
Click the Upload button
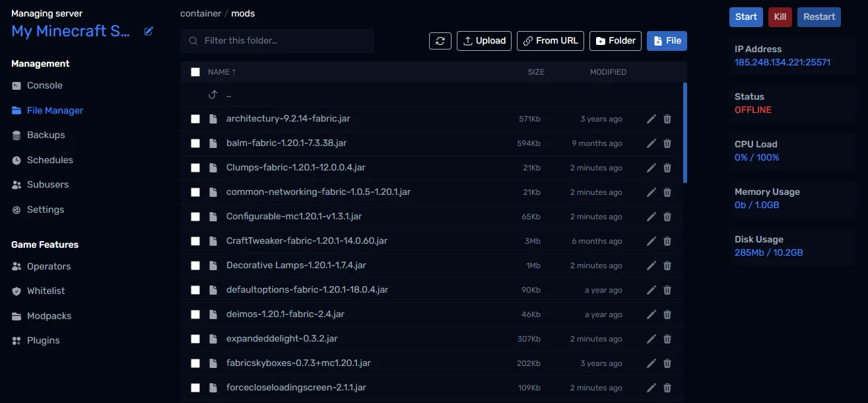[x=484, y=41]
